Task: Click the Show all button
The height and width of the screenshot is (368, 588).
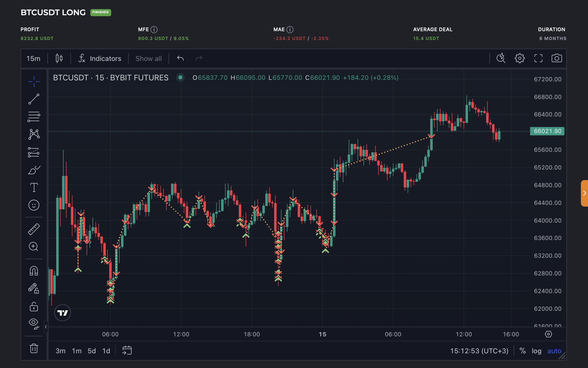Action: [x=148, y=58]
